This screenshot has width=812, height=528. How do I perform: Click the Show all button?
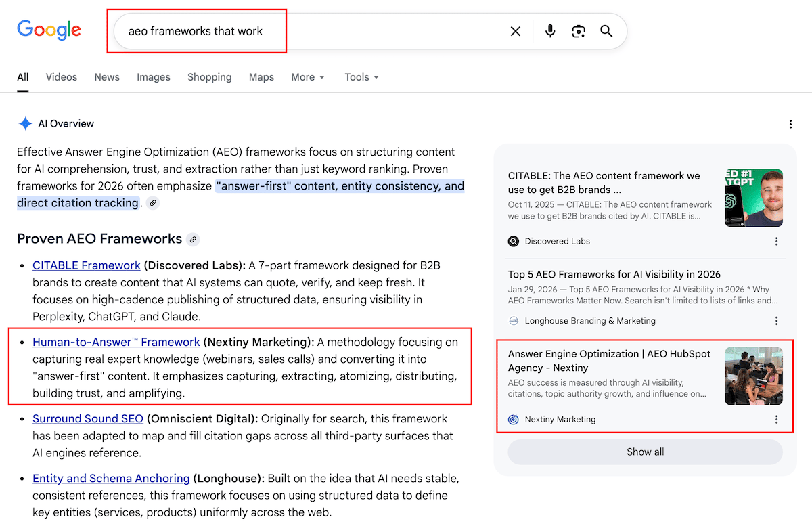[x=645, y=452]
